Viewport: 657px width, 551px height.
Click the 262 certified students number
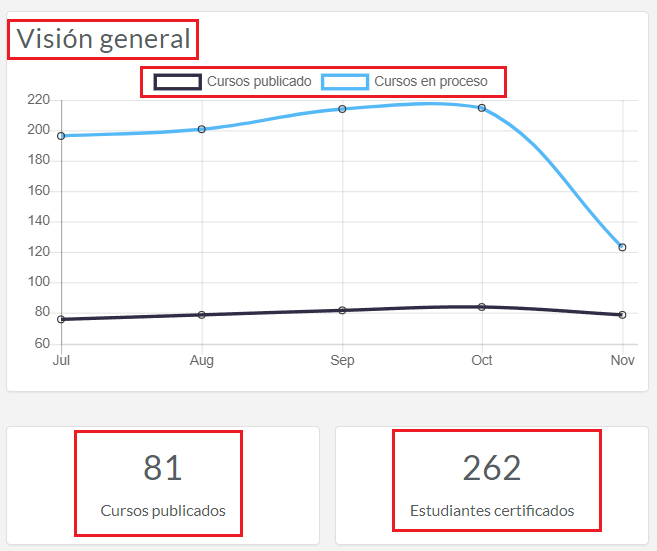[x=492, y=468]
